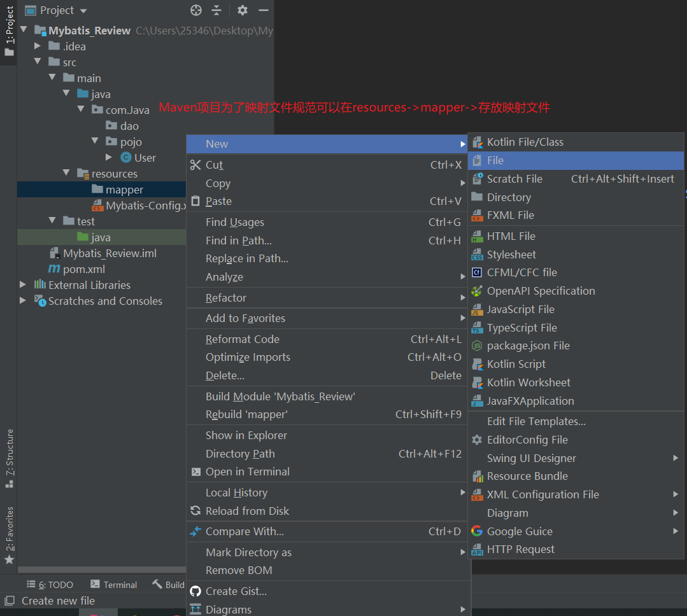Click Compare With... item

tap(327, 531)
